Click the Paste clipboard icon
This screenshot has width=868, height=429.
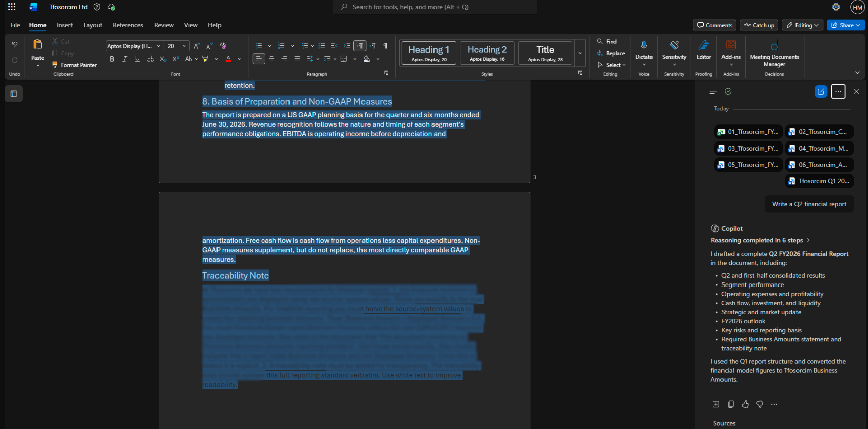[x=37, y=44]
